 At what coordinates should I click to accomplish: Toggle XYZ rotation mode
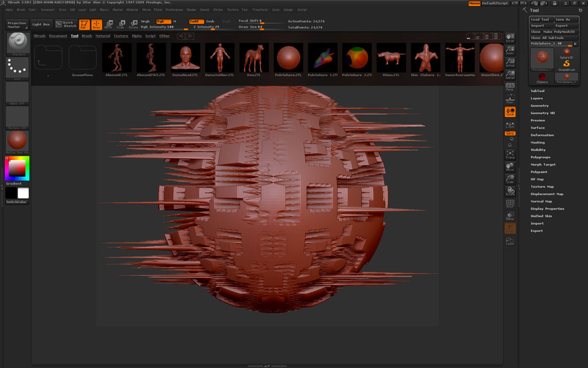510,133
